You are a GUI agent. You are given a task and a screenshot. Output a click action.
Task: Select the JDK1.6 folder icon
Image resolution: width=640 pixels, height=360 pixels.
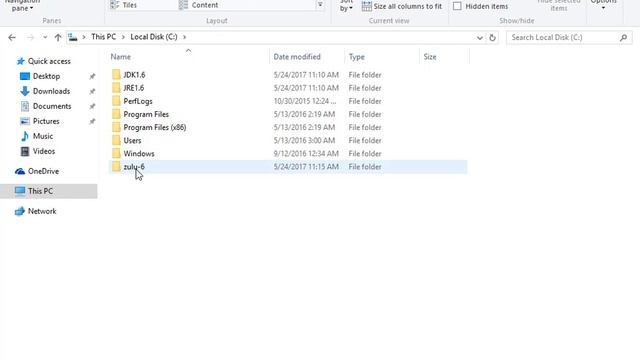116,75
